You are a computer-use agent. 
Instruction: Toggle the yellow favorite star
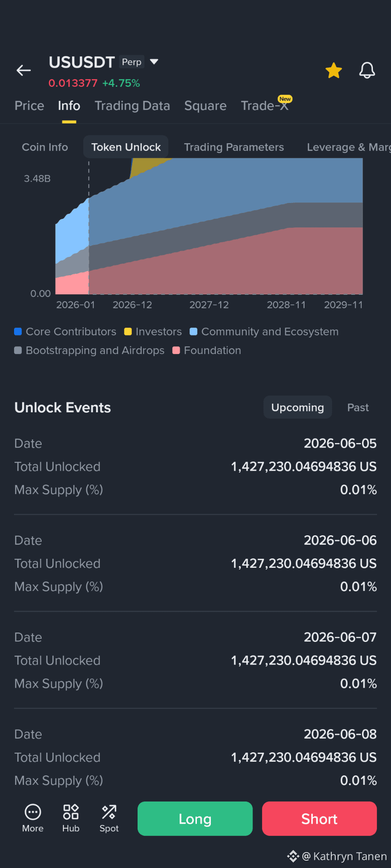pyautogui.click(x=334, y=71)
